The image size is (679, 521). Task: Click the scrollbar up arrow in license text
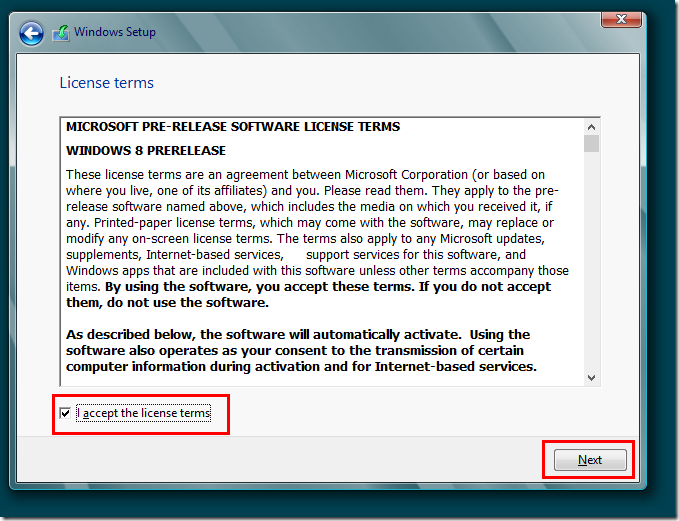click(591, 127)
